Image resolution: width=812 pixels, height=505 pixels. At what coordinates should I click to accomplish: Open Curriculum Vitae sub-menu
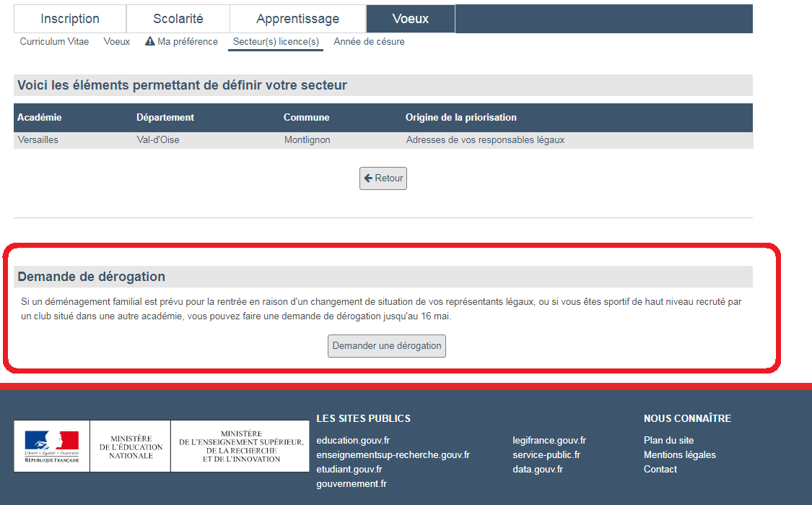coord(54,42)
